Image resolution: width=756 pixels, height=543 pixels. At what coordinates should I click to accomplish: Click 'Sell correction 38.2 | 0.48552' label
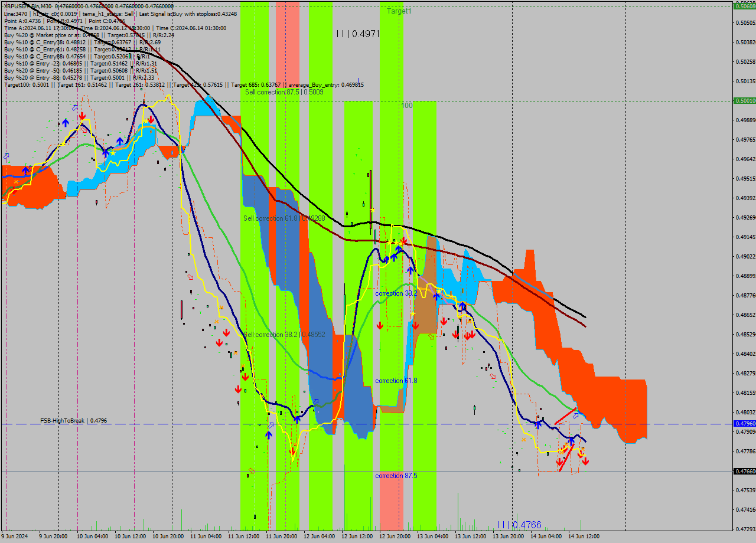284,335
